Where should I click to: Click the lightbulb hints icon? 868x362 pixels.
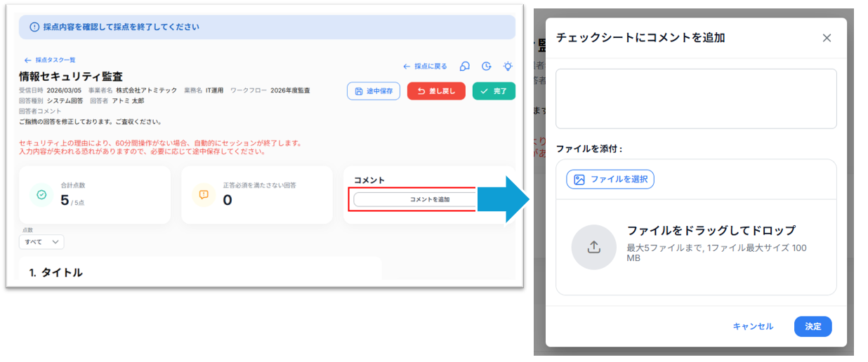(x=507, y=66)
